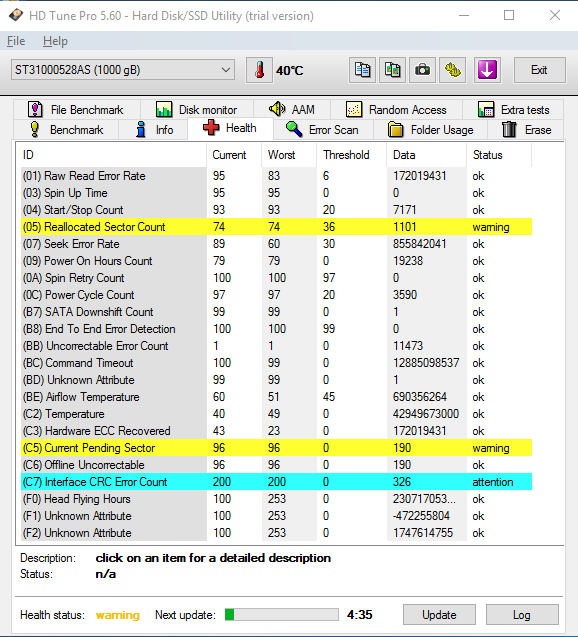The height and width of the screenshot is (637, 578).
Task: Click the data value 1101
Action: [x=405, y=227]
